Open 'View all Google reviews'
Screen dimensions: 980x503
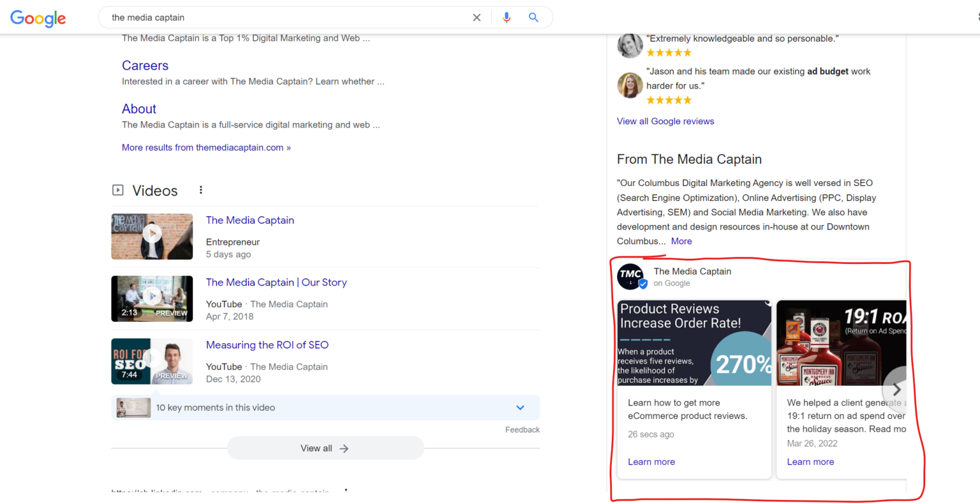tap(665, 121)
